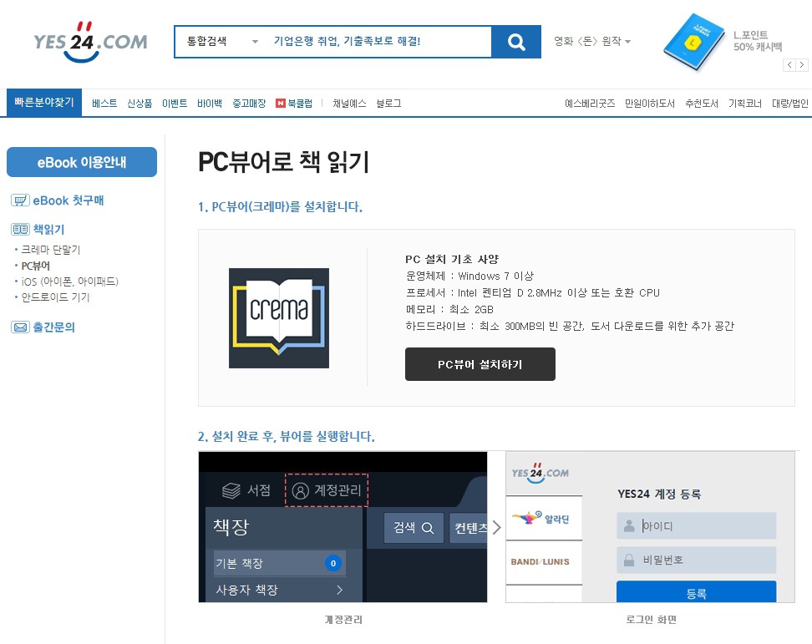Image resolution: width=812 pixels, height=644 pixels.
Task: Click the 메모리 : 최소 2GB line
Action: coord(449,310)
